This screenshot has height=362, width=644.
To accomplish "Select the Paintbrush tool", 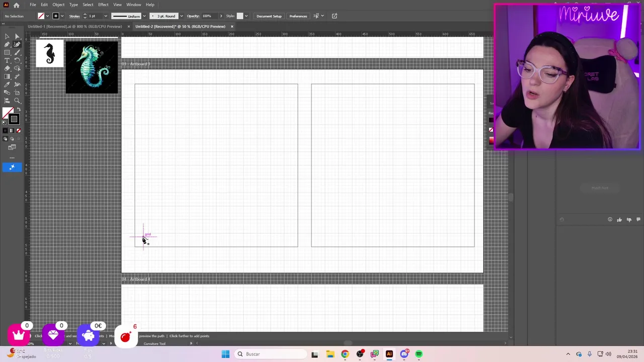I will 18,52.
